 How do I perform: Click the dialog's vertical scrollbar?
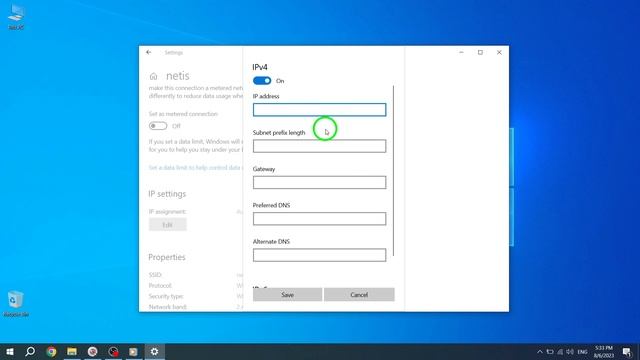point(393,171)
